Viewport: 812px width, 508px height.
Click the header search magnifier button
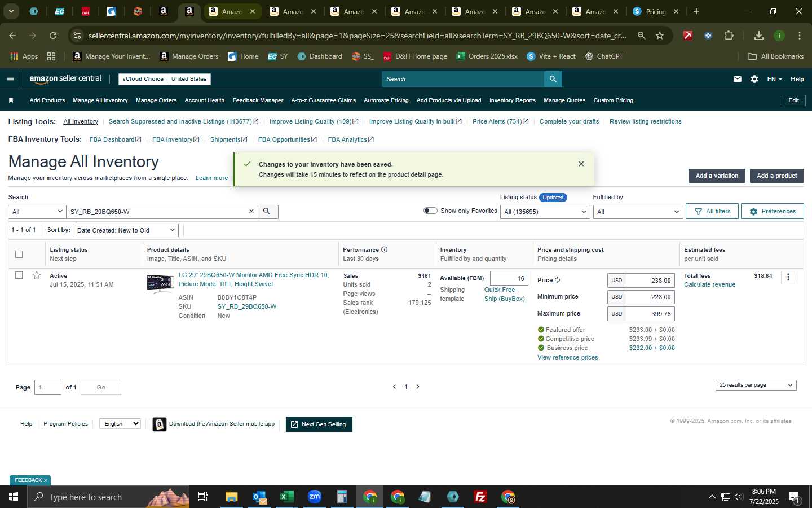tap(553, 79)
